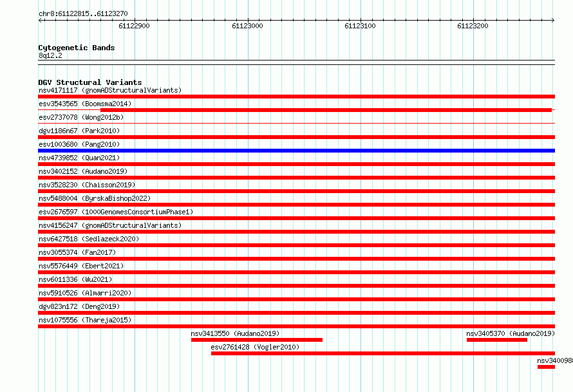Click the thick red esv3543565 Boomsma2014 bar

326,110
